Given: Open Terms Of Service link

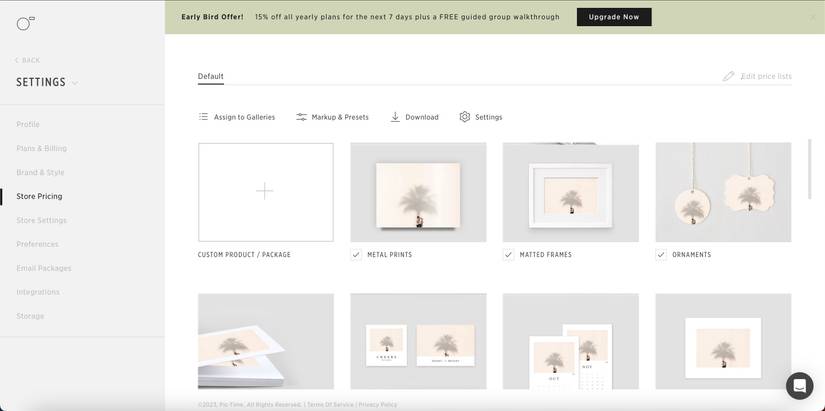Looking at the screenshot, I should [330, 405].
